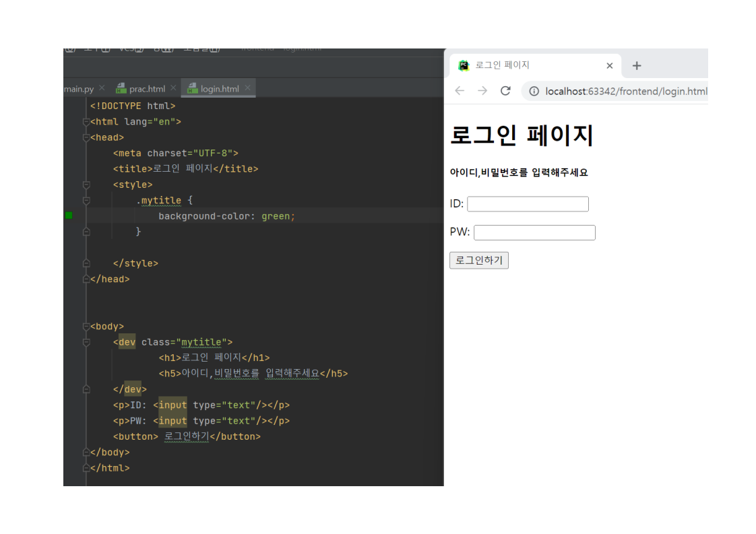Focus the ID text input field
The height and width of the screenshot is (534, 756).
[x=528, y=204]
